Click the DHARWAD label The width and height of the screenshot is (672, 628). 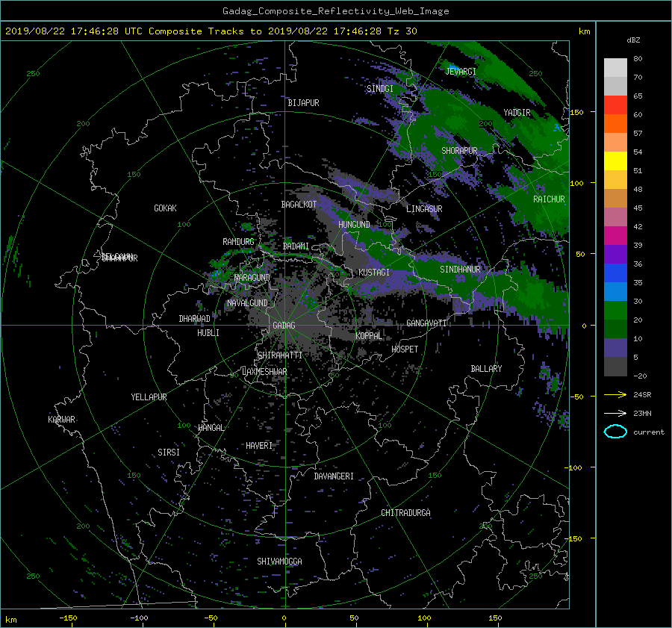click(x=194, y=319)
